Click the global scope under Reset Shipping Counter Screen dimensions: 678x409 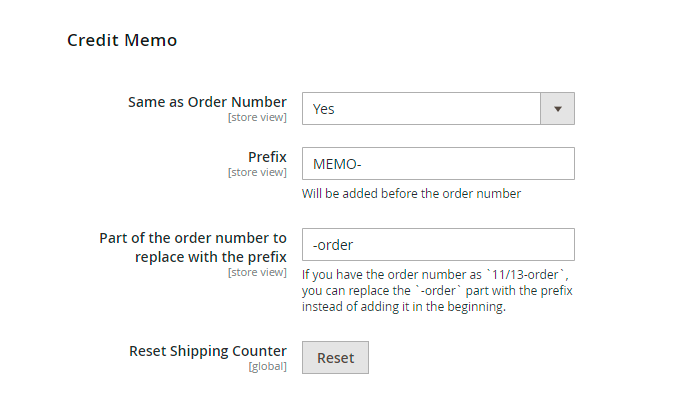click(x=267, y=367)
